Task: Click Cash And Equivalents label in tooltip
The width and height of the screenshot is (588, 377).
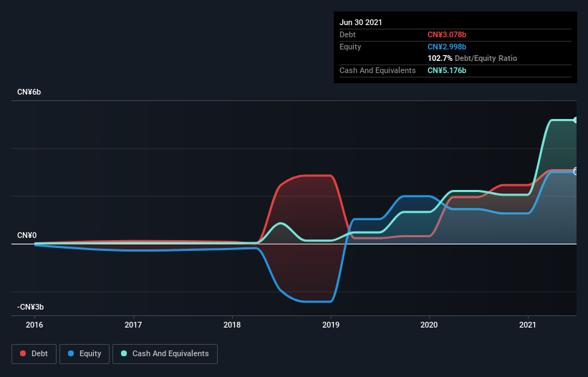Action: 377,70
